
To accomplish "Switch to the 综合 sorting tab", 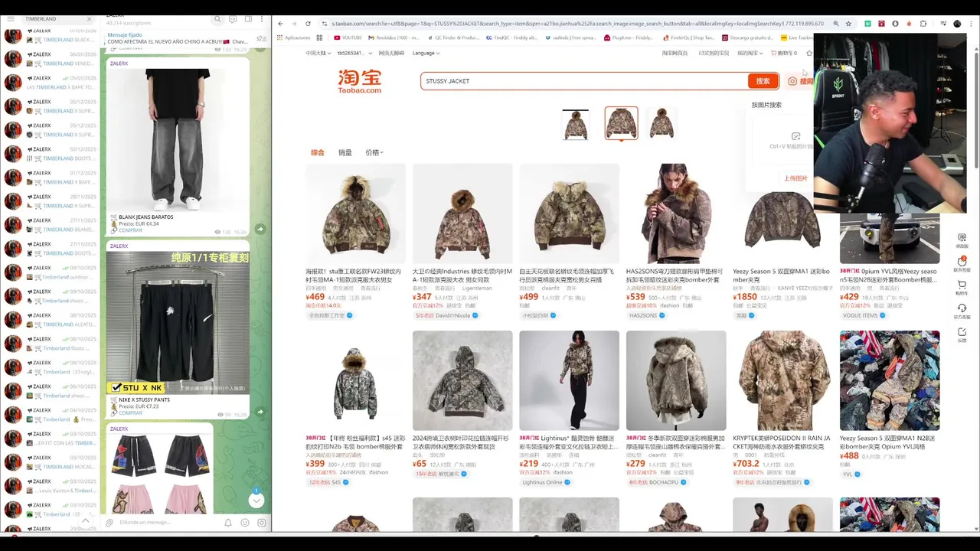I will tap(318, 152).
